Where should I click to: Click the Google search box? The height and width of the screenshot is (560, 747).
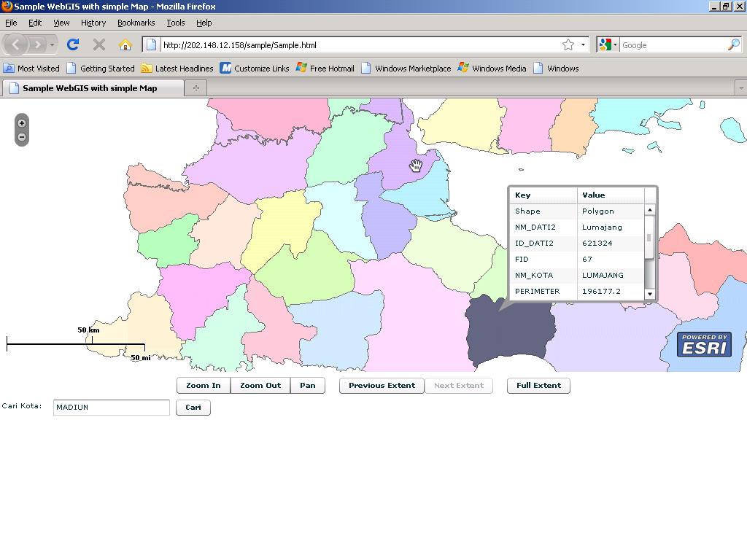click(x=673, y=44)
